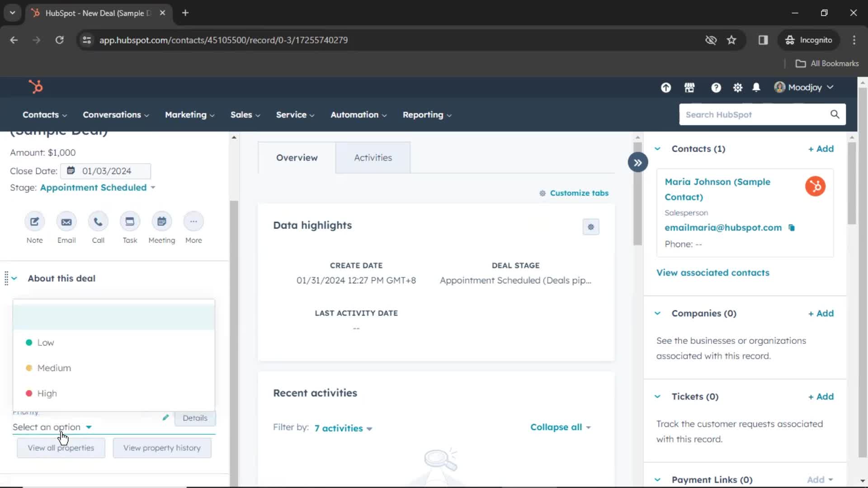Click the Close Date 01/03/2024 field

[106, 171]
